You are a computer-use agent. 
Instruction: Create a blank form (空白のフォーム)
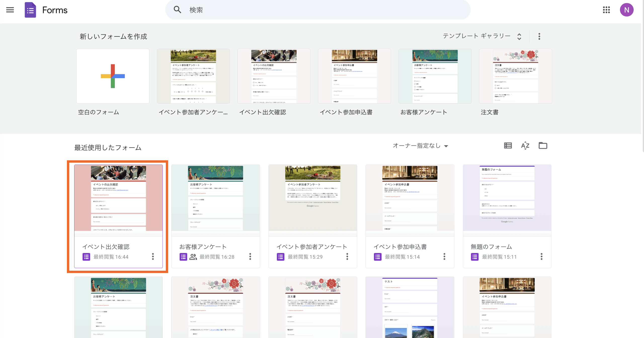(113, 76)
